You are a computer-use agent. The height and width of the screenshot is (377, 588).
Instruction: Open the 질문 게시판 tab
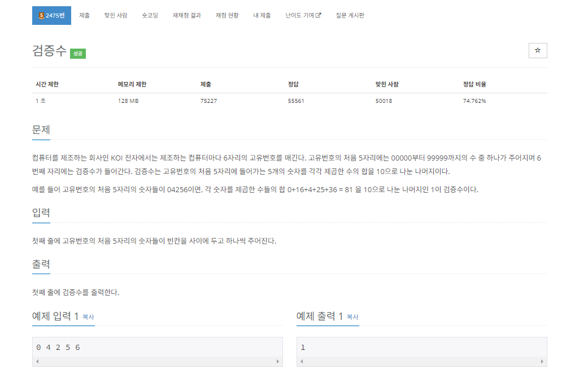350,15
